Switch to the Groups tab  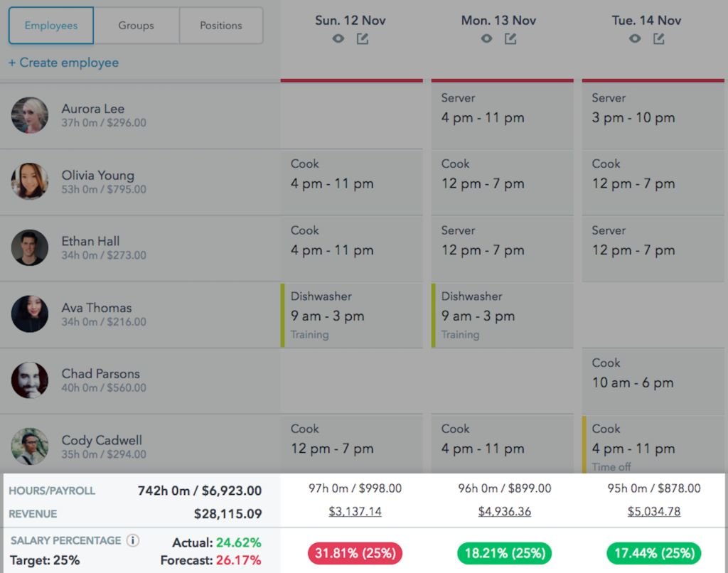click(x=136, y=26)
